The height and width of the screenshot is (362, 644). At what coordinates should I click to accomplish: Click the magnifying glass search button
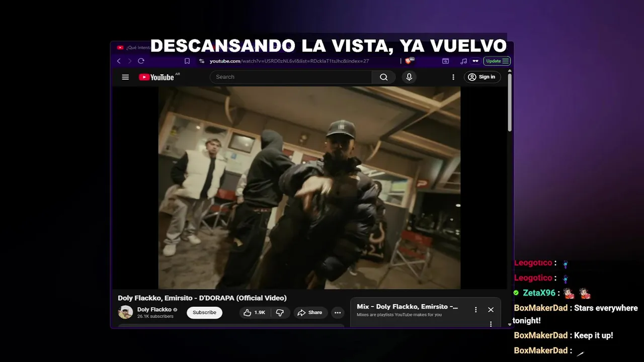click(384, 77)
